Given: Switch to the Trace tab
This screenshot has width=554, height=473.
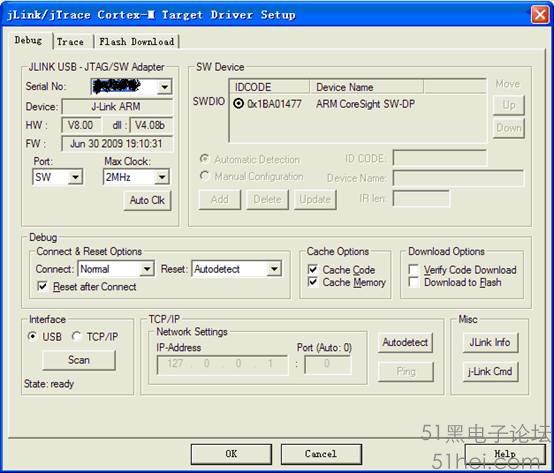Looking at the screenshot, I should click(70, 42).
